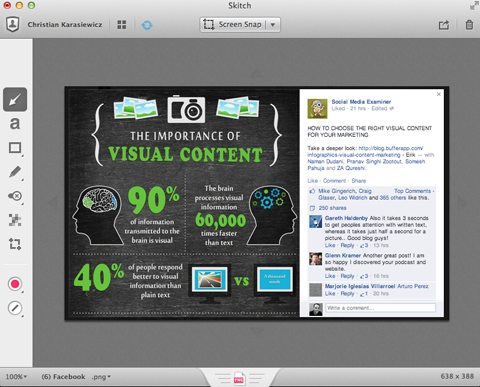Image resolution: width=480 pixels, height=387 pixels.
Task: Open Christian Karasiewicz account name
Action: click(x=65, y=25)
